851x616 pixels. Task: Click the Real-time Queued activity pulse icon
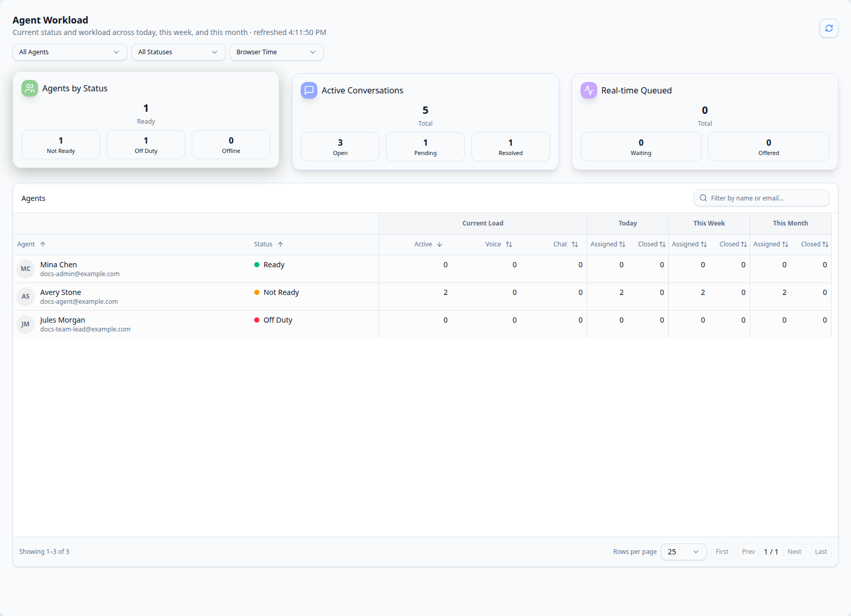(x=589, y=90)
